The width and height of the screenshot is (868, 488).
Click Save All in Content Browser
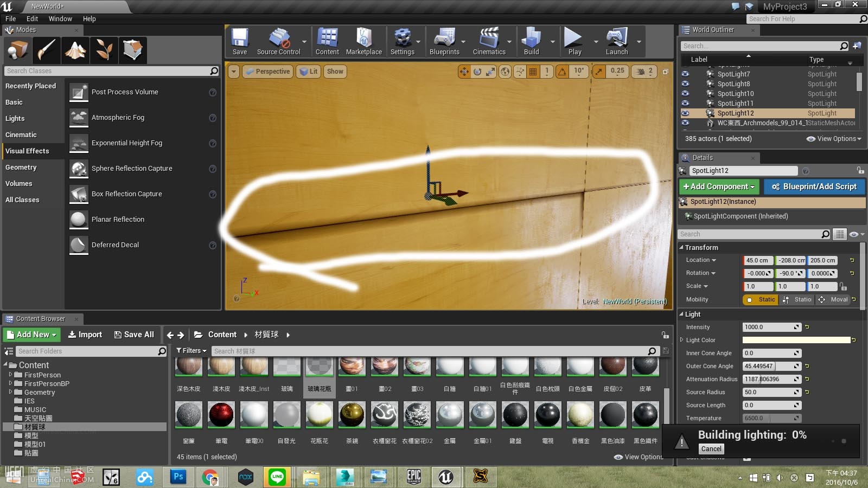[x=134, y=335]
